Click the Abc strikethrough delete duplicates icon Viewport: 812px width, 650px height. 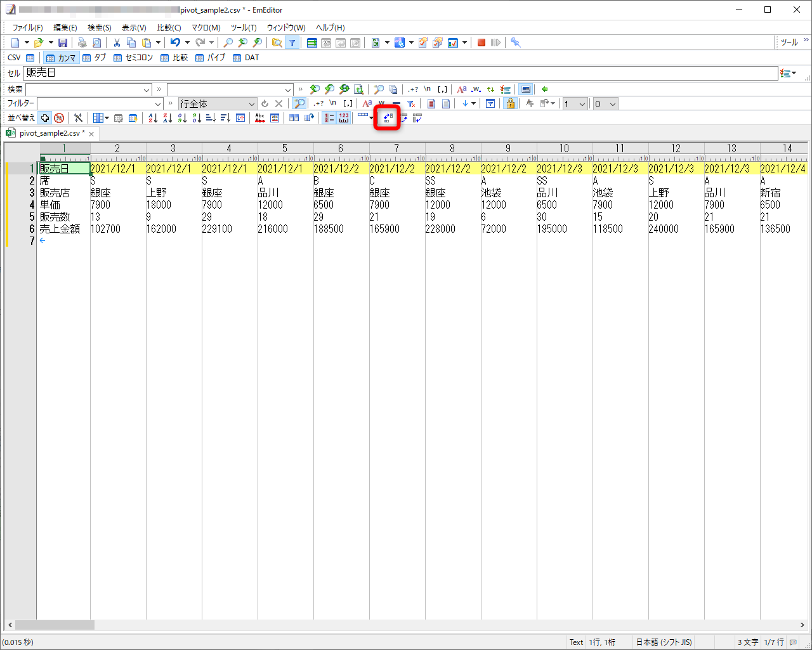click(x=260, y=118)
